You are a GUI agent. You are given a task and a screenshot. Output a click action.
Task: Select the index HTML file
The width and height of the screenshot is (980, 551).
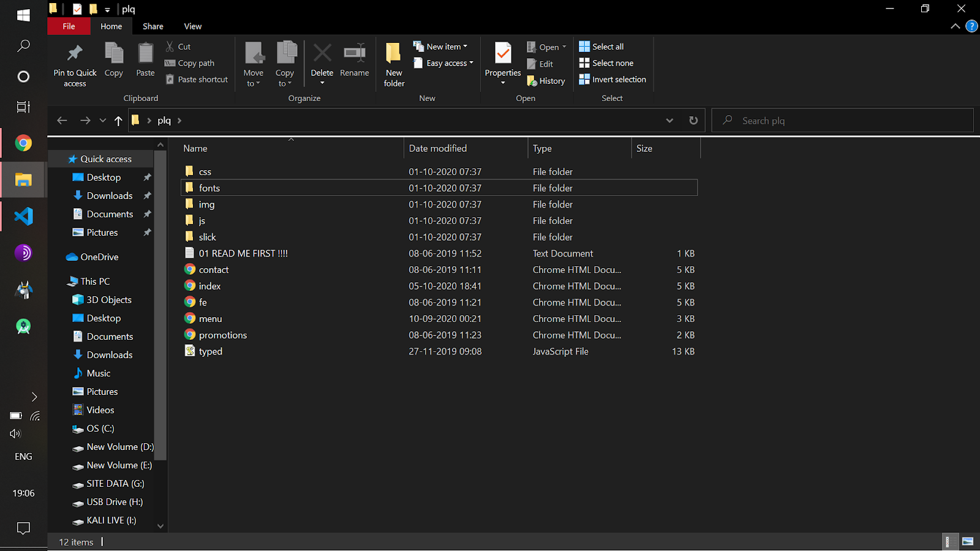(439, 286)
